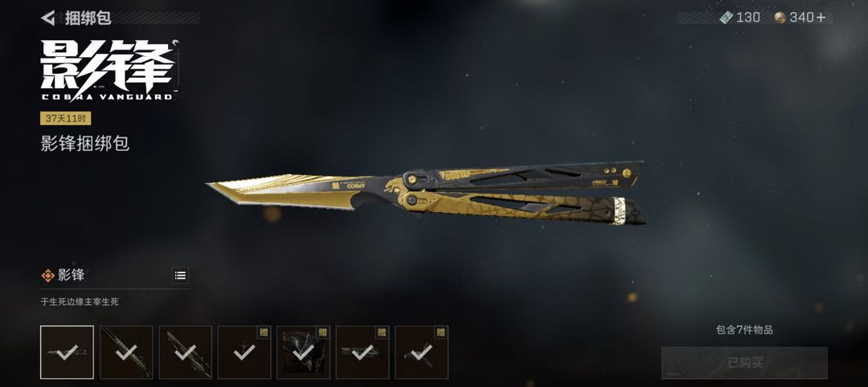Tap the orange rarity icon beside 影锋
Image resolution: width=868 pixels, height=387 pixels.
48,275
